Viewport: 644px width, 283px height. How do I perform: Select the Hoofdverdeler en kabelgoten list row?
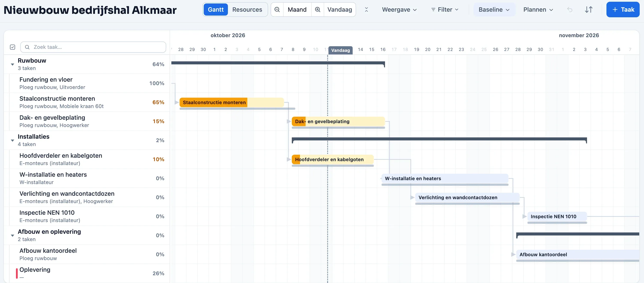(x=87, y=159)
